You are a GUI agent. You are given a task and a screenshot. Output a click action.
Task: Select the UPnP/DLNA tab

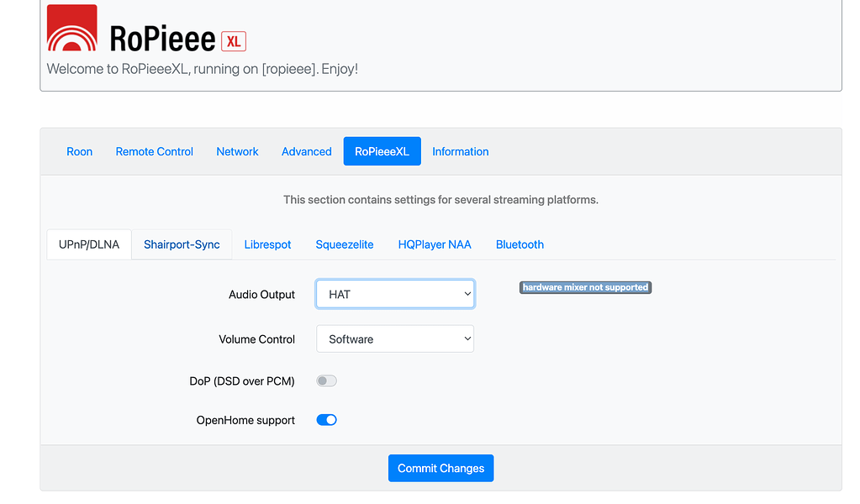88,244
